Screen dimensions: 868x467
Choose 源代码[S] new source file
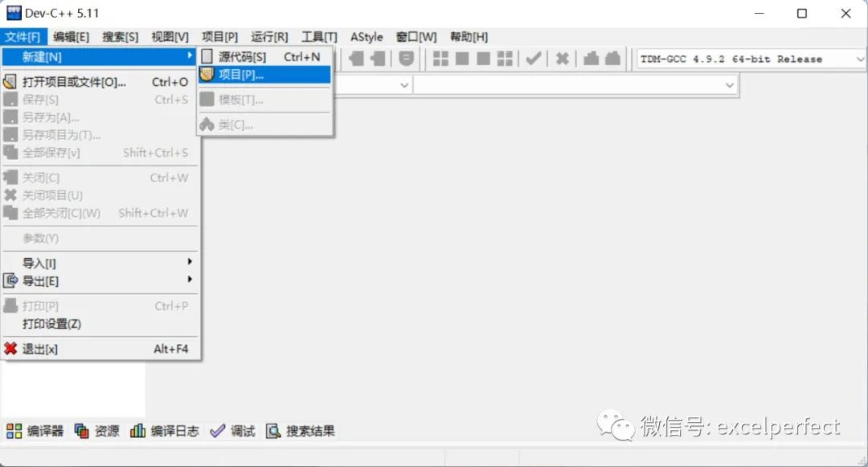[x=264, y=56]
